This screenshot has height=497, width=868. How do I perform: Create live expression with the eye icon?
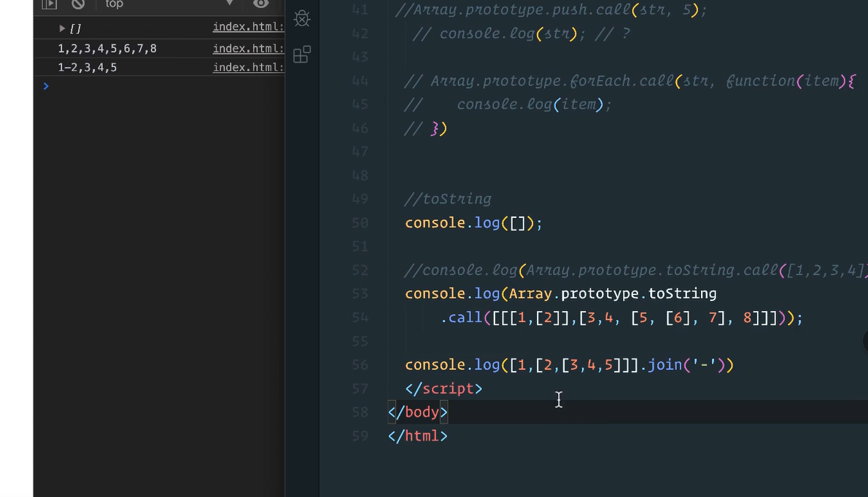(260, 4)
